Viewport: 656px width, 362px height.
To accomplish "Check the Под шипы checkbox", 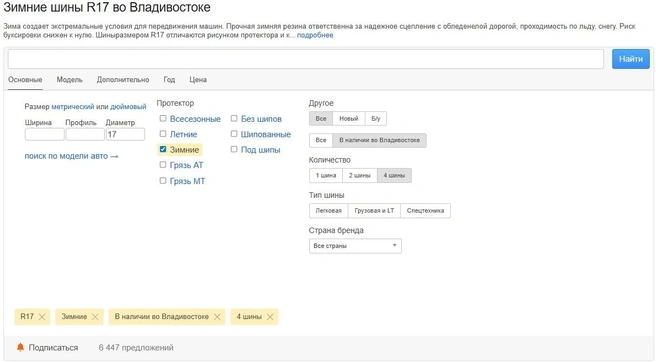I will (x=234, y=149).
